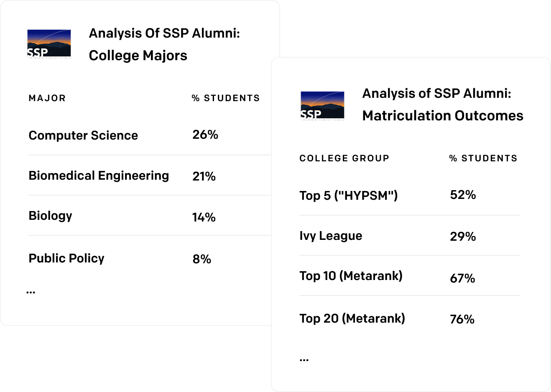551x392 pixels.
Task: Open the Analysis Of SSP Alumni: College Majors title
Action: tap(164, 44)
